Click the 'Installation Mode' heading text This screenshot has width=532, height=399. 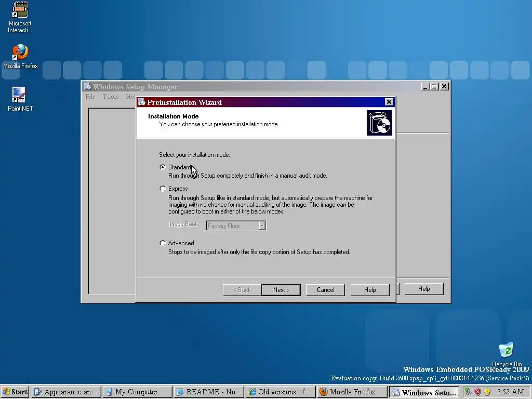pyautogui.click(x=173, y=116)
